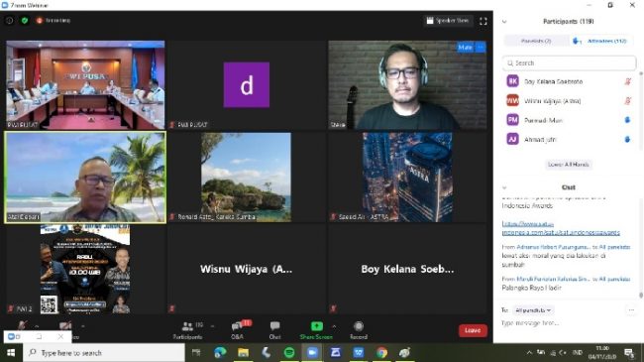Click muted mic icon for Wisnu Wijaya

(x=627, y=101)
